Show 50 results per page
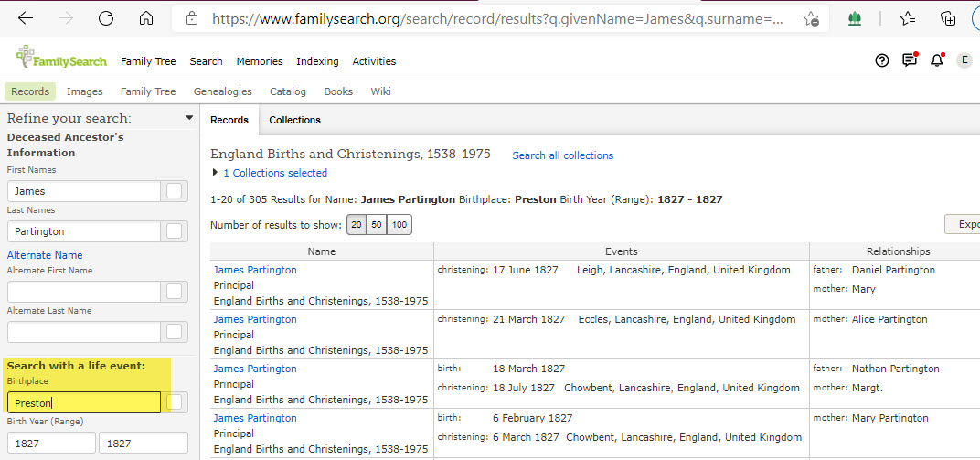 [x=377, y=225]
